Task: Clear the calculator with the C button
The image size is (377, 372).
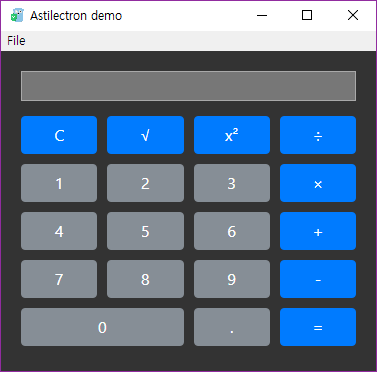Action: tap(59, 135)
